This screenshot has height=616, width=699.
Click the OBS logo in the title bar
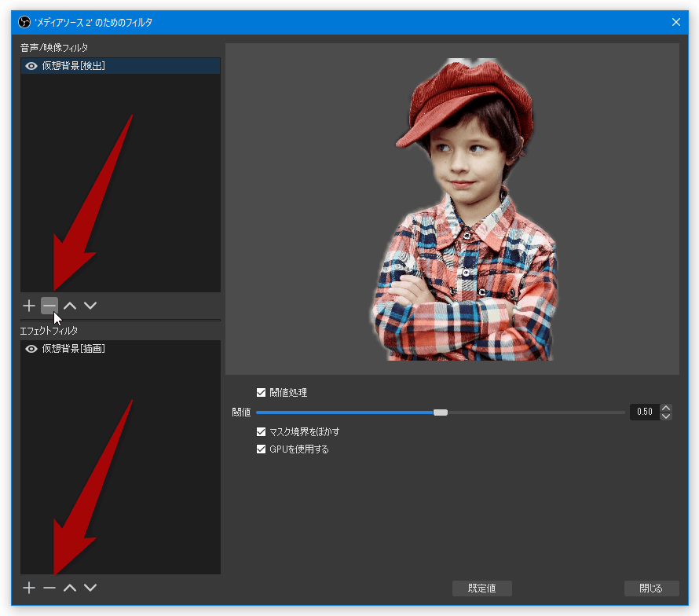tap(24, 22)
